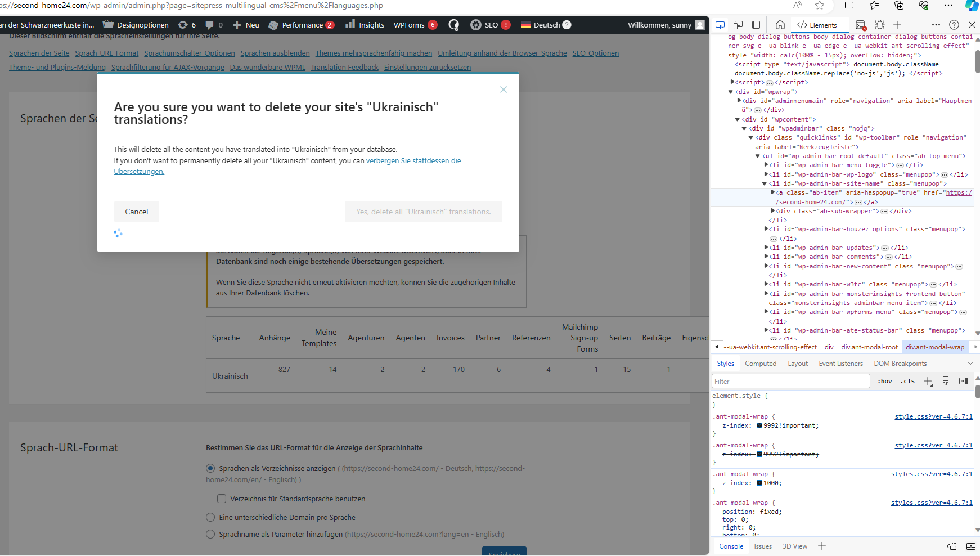
Task: Check 'Verzeichnis für Standardsprache benutzen' checkbox
Action: pyautogui.click(x=222, y=499)
